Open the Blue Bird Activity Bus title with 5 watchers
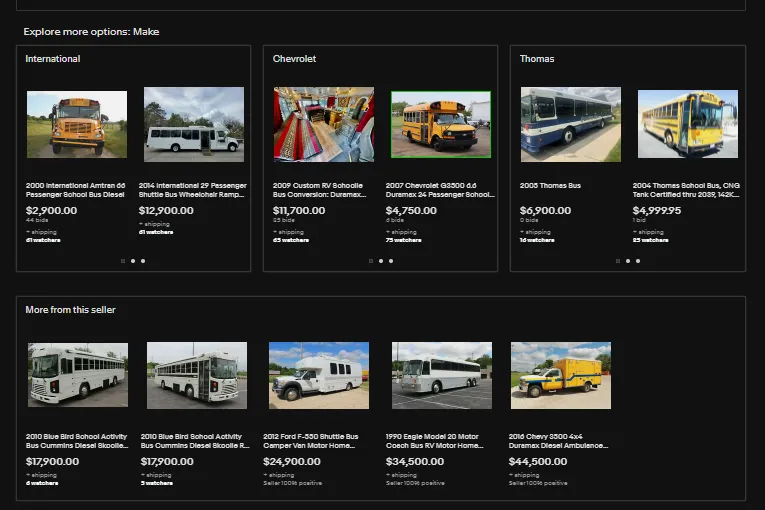Image resolution: width=765 pixels, height=510 pixels. (x=195, y=441)
